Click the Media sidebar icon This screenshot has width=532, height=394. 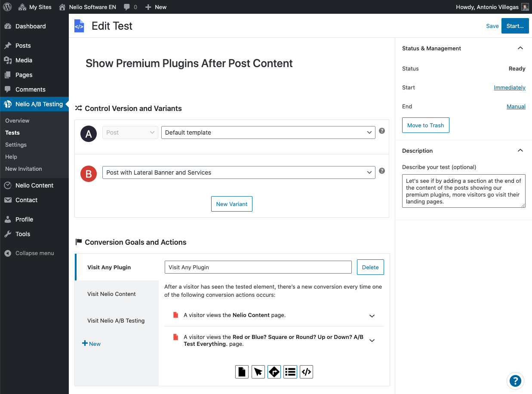8,60
